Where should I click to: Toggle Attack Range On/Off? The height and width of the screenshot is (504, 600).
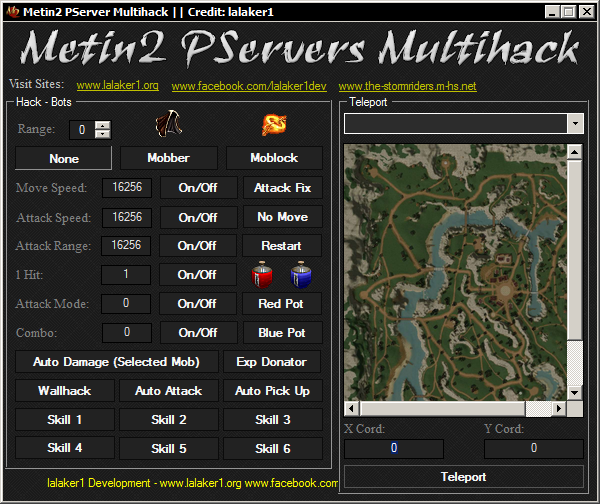[x=197, y=246]
